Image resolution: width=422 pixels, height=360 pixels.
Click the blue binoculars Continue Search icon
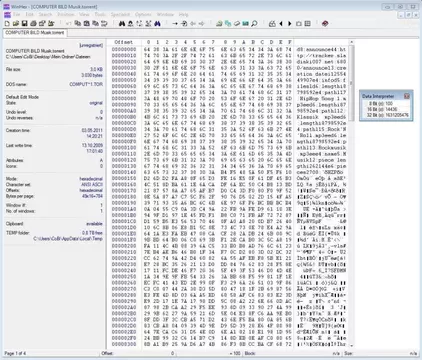[157, 23]
